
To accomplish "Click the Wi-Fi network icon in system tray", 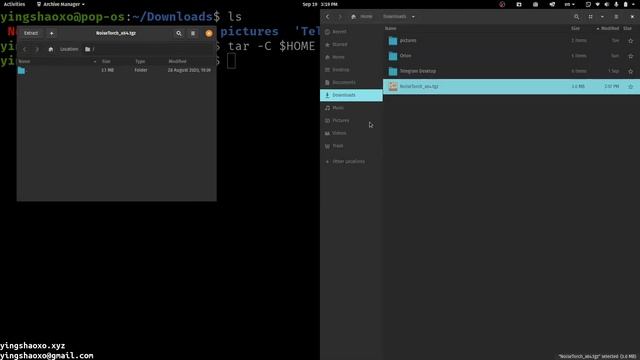I will [598, 4].
